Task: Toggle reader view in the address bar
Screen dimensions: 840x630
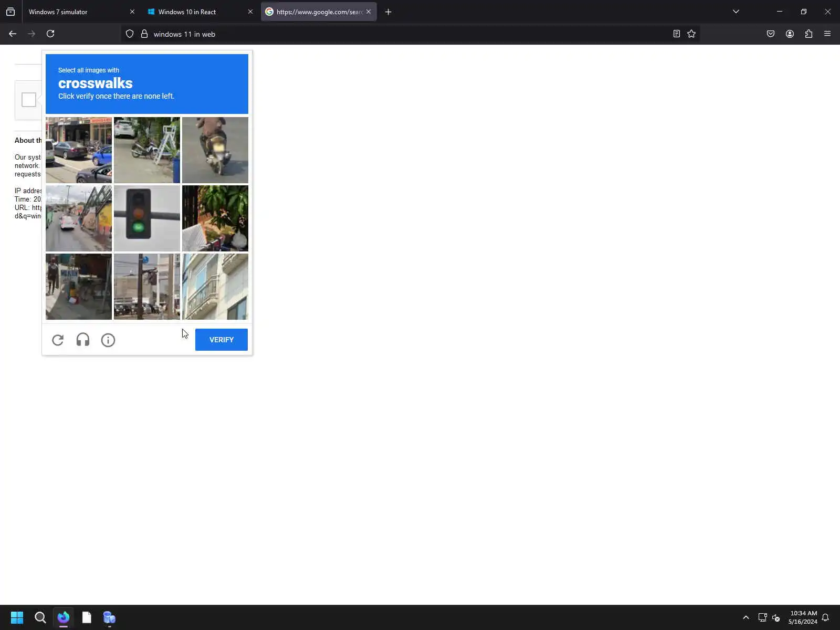Action: (677, 34)
